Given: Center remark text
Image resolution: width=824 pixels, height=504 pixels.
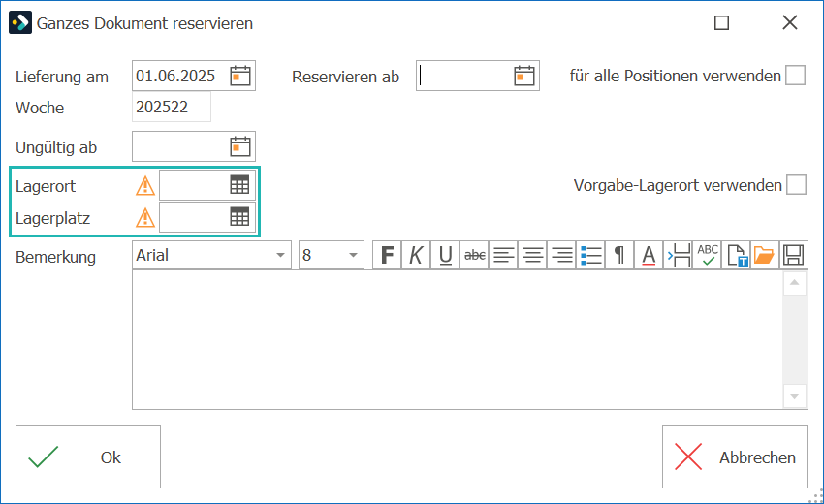Looking at the screenshot, I should [x=533, y=256].
